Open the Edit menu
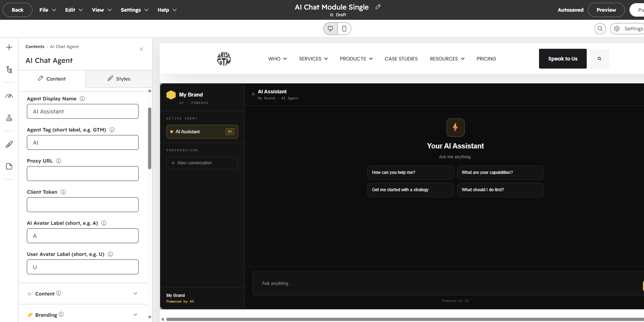The image size is (644, 322). click(74, 10)
